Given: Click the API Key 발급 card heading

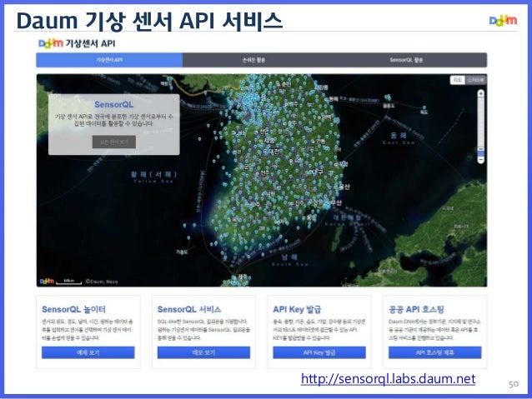Looking at the screenshot, I should (x=297, y=309).
